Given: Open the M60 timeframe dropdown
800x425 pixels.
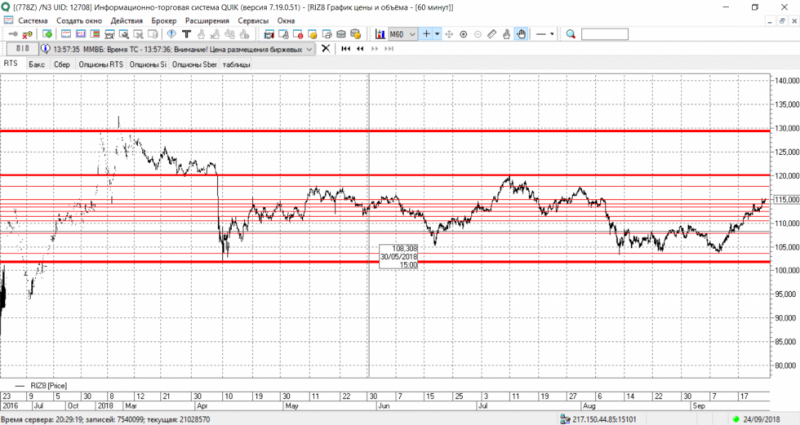Looking at the screenshot, I should pos(403,34).
